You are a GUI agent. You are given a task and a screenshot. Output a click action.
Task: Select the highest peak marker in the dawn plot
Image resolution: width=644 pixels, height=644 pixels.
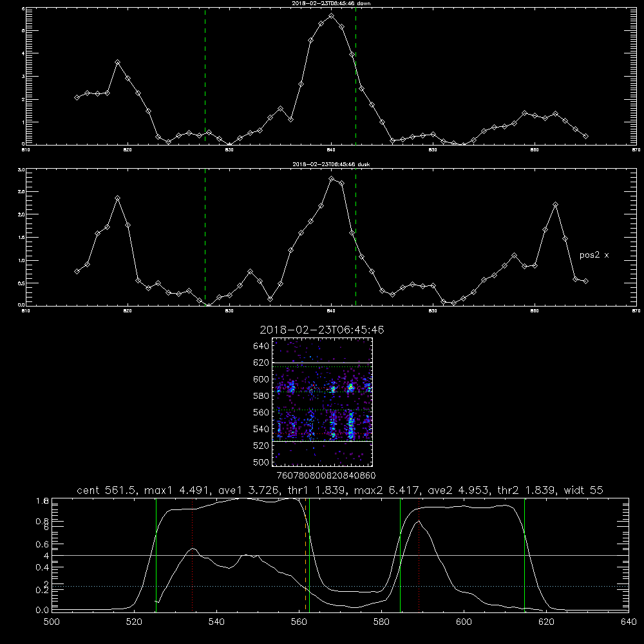pos(332,16)
